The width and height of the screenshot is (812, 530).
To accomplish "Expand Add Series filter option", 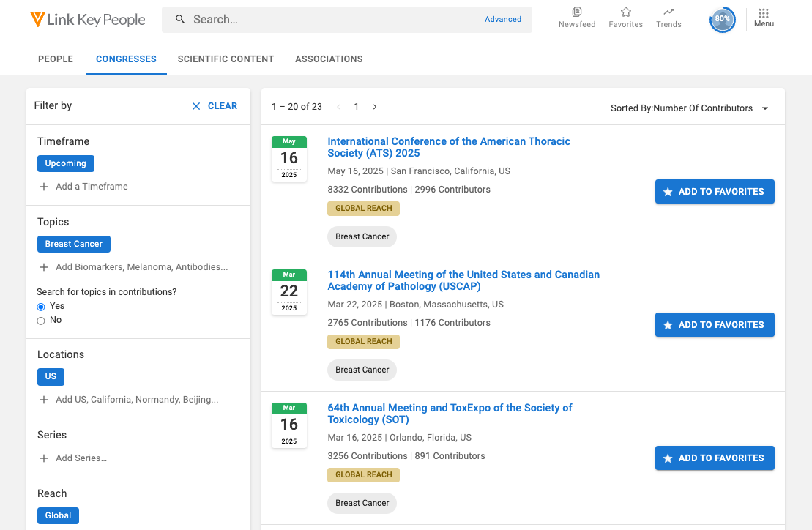I will (x=73, y=458).
